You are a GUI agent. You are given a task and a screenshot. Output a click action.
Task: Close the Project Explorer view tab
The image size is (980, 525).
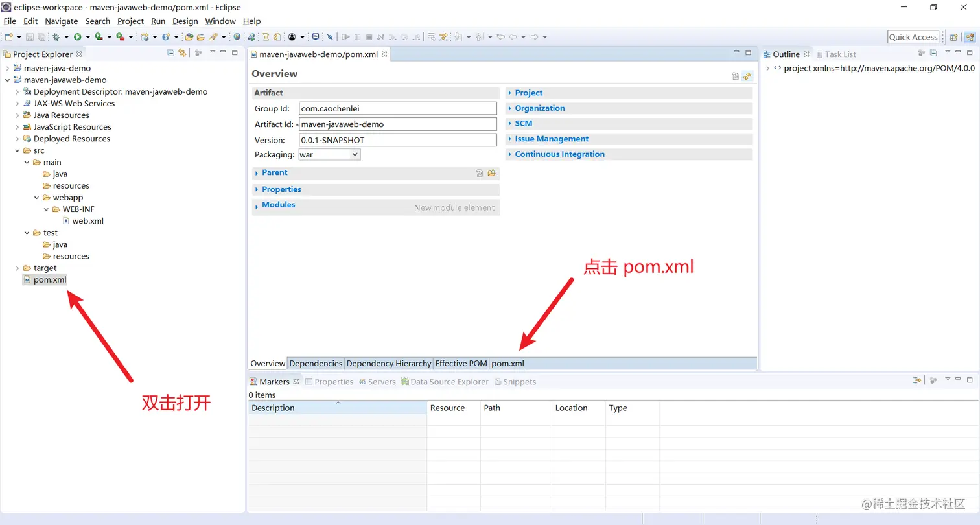point(79,54)
